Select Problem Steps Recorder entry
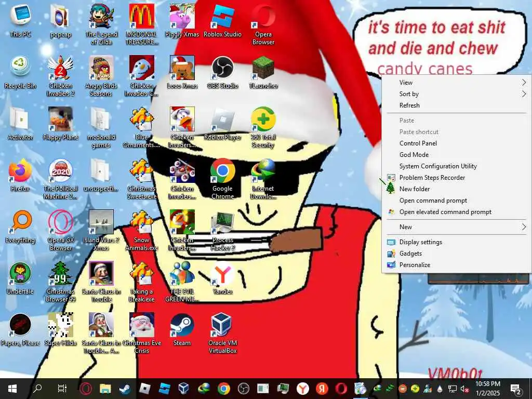The image size is (532, 399). (x=456, y=178)
